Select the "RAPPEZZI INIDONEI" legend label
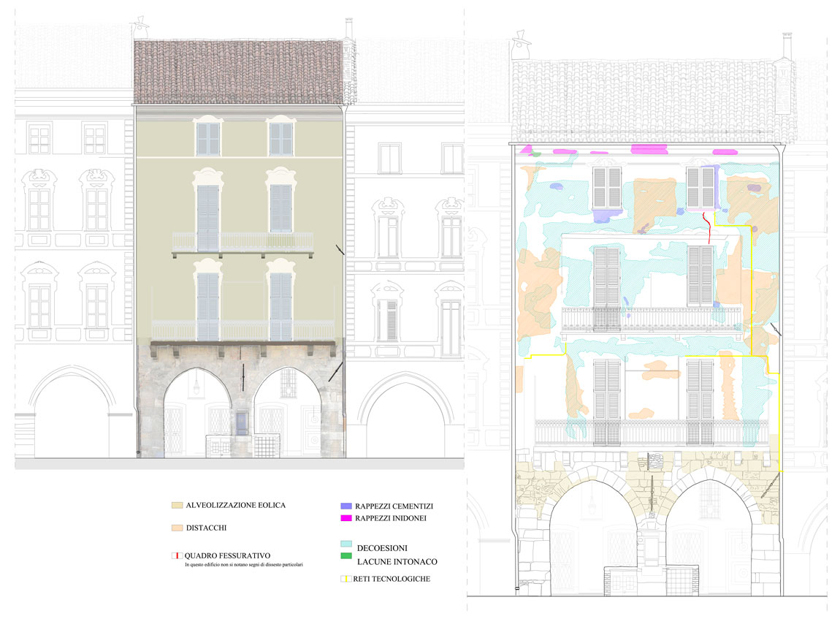Viewport: 840px width, 619px height. coord(391,518)
